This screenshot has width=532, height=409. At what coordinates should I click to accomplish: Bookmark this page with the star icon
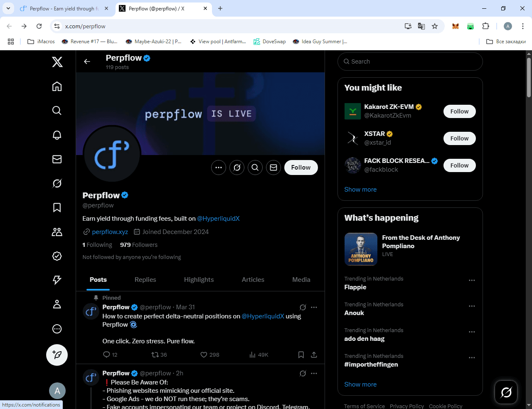point(435,26)
